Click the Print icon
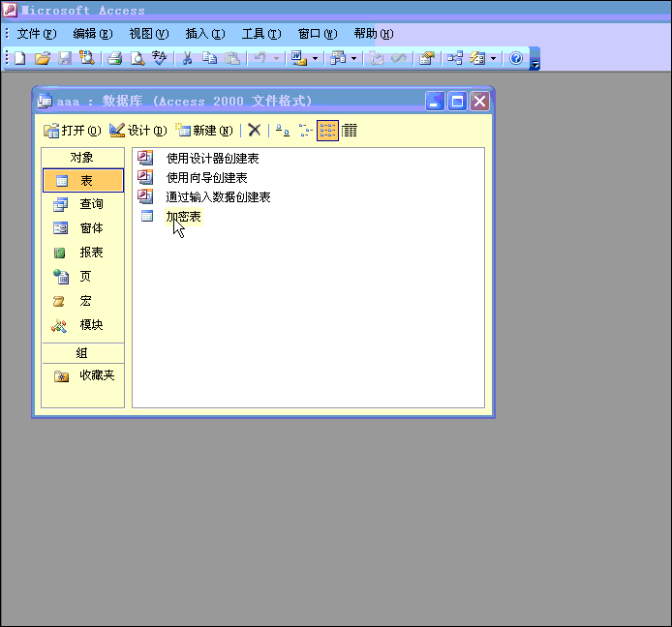 [115, 58]
